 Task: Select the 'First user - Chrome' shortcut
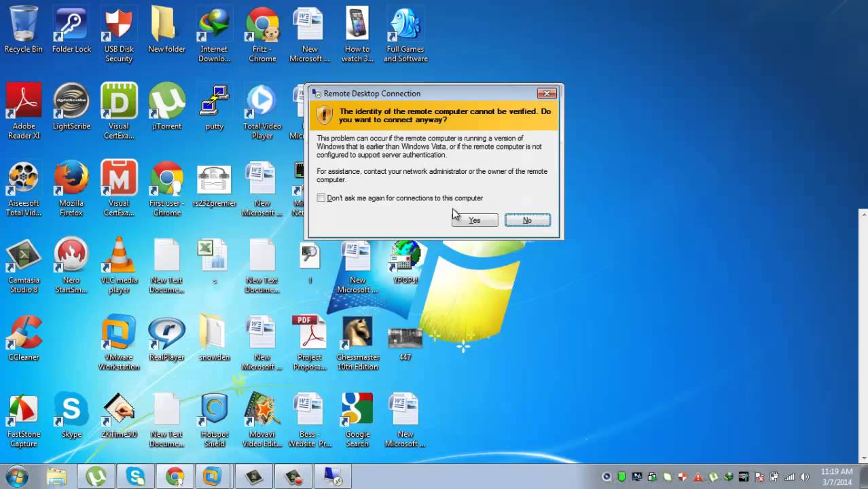pos(166,189)
